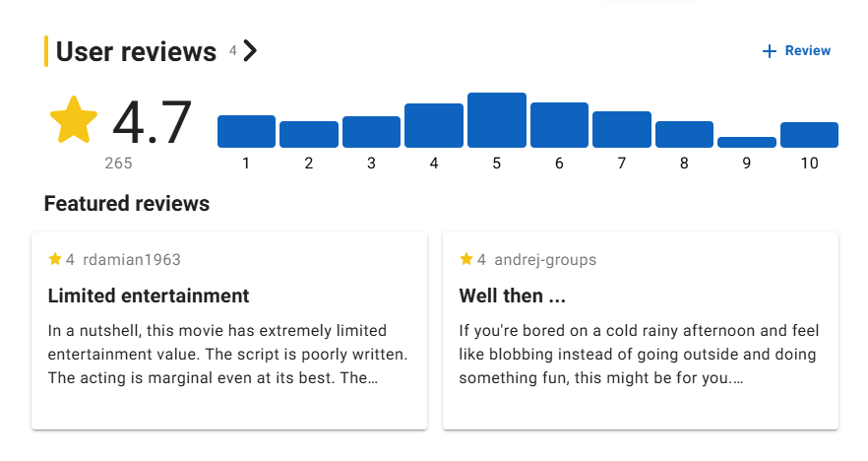Select the rating 2 histogram bar
The width and height of the screenshot is (868, 461).
point(309,134)
